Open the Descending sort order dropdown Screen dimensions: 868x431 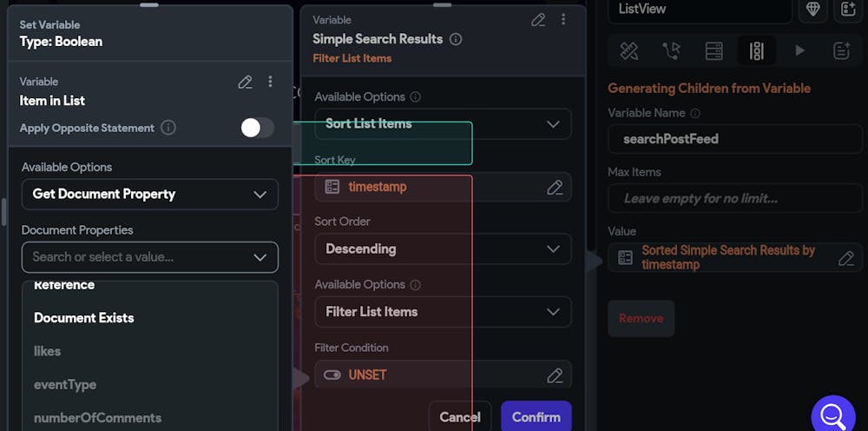(x=443, y=249)
